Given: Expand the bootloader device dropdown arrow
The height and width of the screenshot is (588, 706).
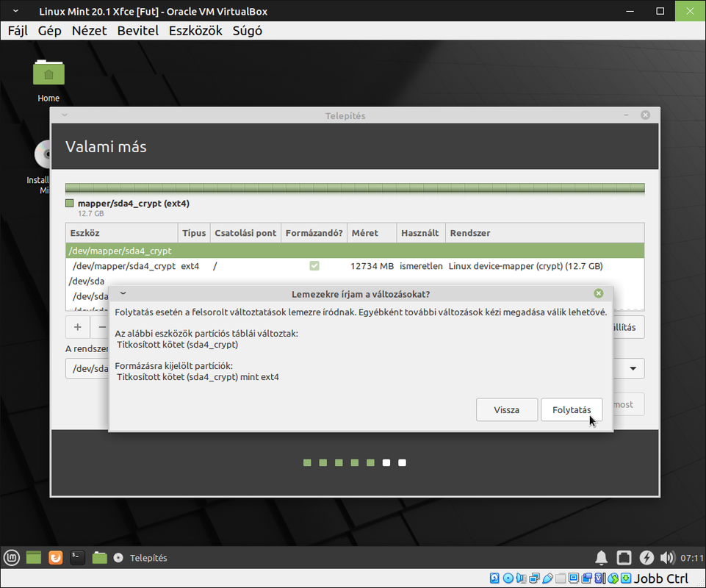Looking at the screenshot, I should tap(633, 368).
